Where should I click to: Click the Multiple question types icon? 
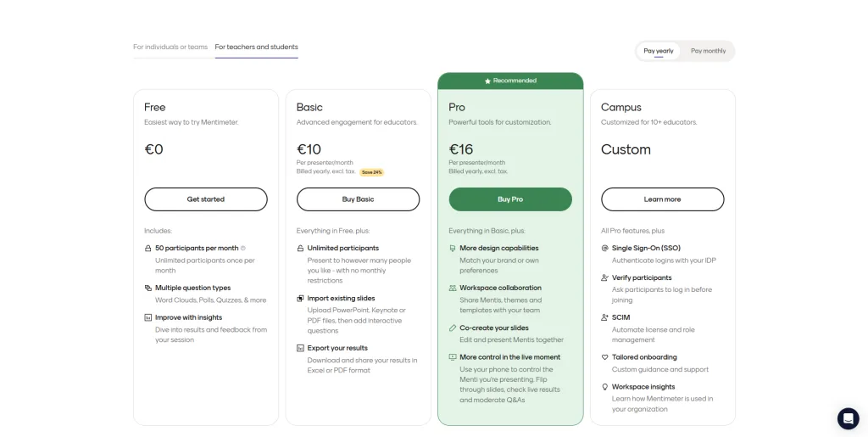[148, 289]
